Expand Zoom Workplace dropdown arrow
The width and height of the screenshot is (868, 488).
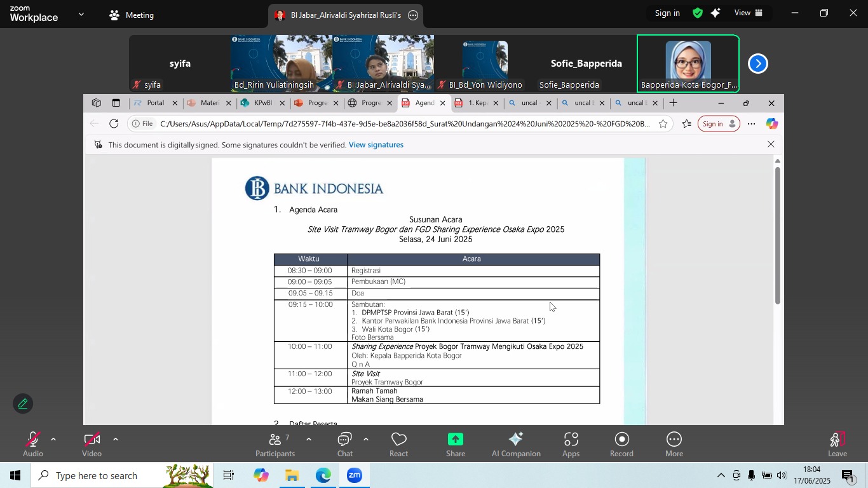[x=81, y=14]
